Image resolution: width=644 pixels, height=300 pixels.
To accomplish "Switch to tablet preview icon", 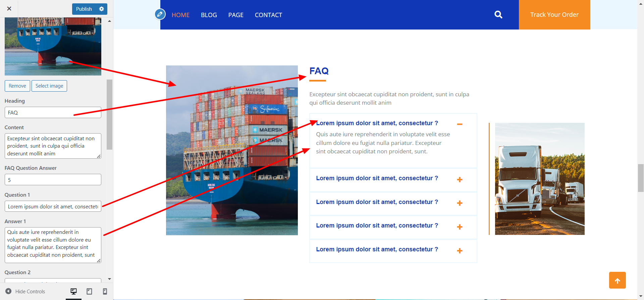I will 89,291.
